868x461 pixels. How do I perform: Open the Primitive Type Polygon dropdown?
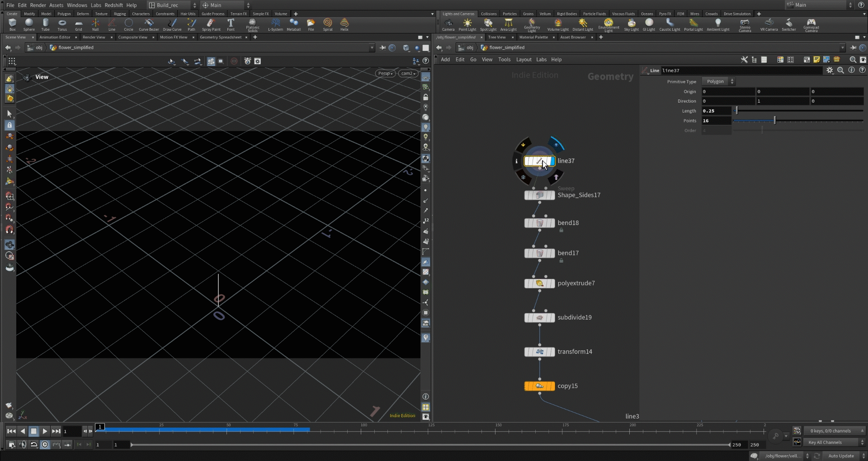point(718,81)
